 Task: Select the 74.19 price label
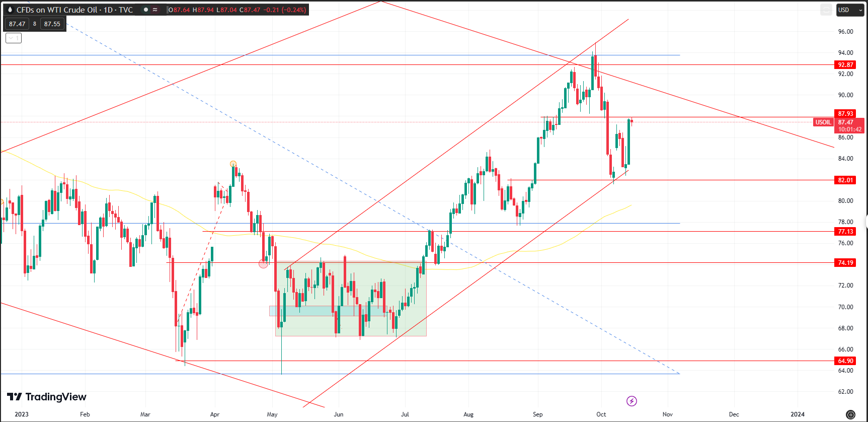pos(845,262)
